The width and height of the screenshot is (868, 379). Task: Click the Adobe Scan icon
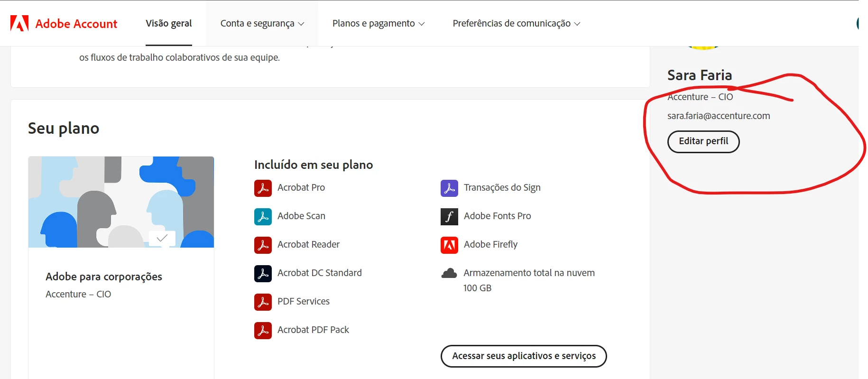tap(263, 216)
